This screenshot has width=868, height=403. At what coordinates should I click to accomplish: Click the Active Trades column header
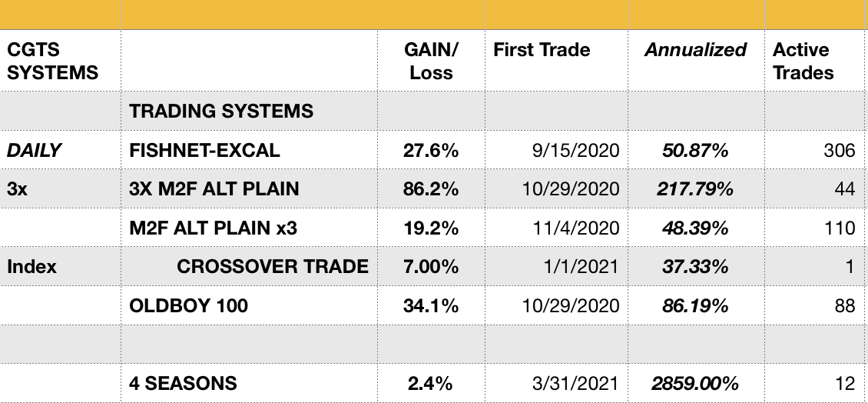click(x=803, y=62)
